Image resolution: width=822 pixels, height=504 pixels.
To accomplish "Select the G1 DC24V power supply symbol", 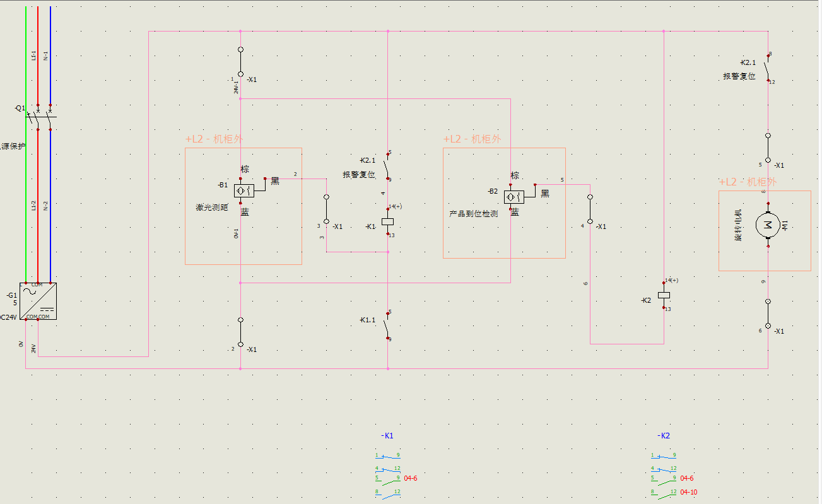I will 38,301.
